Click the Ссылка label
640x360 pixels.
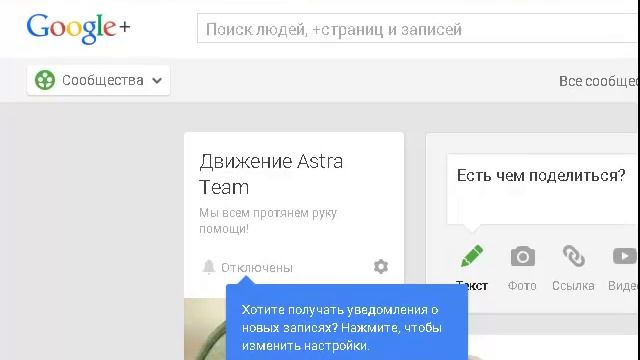point(573,286)
